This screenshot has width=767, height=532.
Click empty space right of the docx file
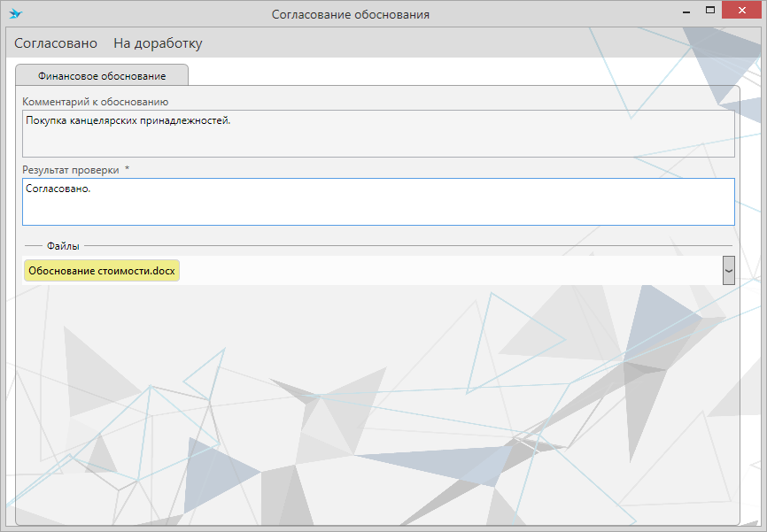[x=443, y=271]
